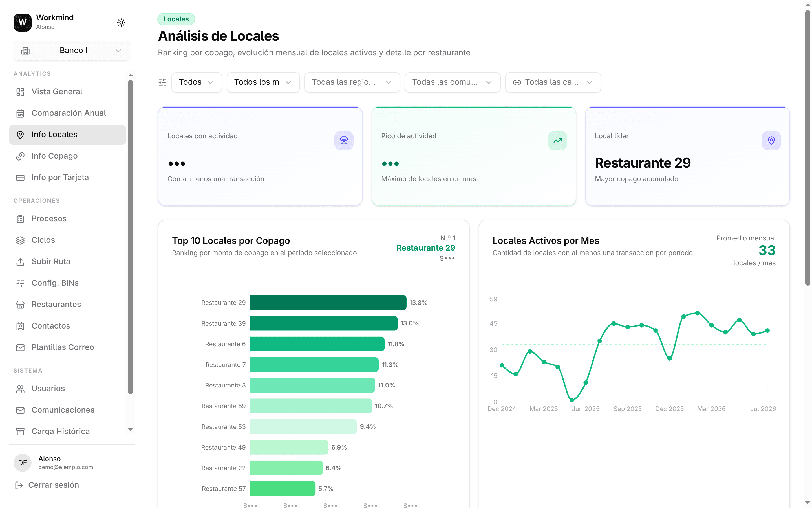Open Contactos page

point(67,326)
